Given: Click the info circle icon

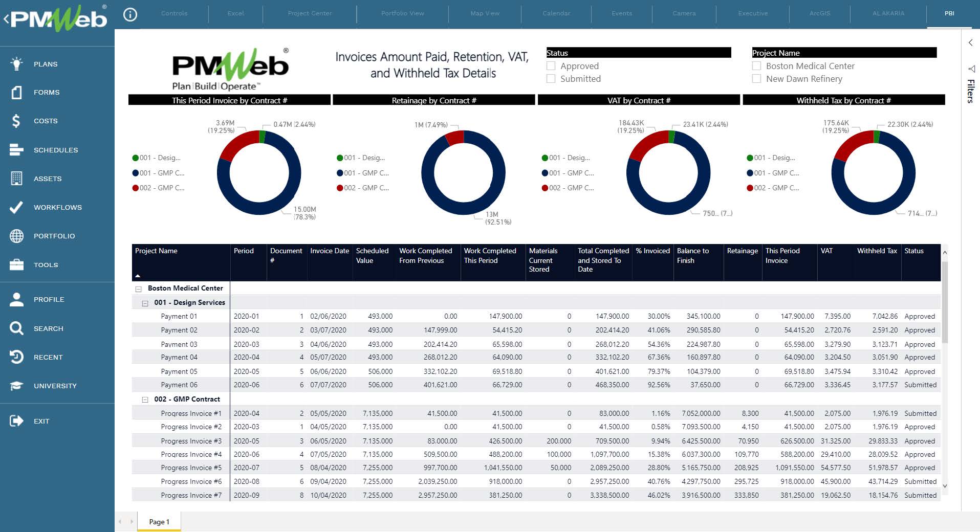Looking at the screenshot, I should [x=130, y=15].
